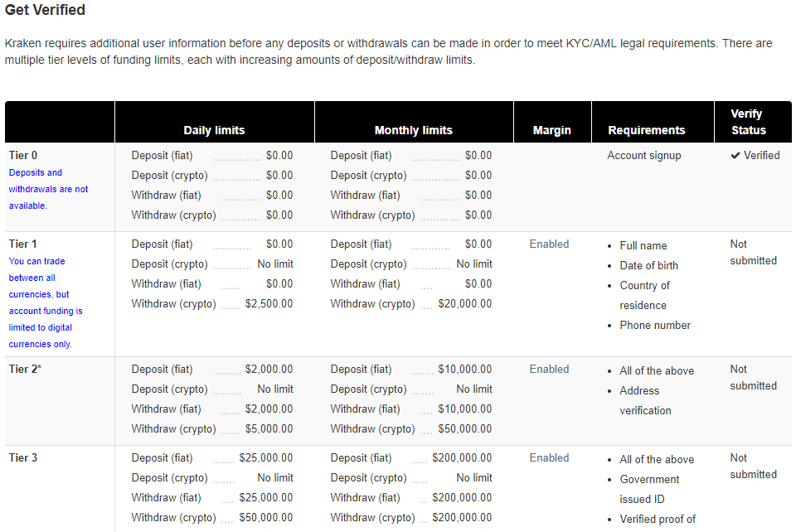Click the Government issued ID requirement
The image size is (796, 532).
649,489
